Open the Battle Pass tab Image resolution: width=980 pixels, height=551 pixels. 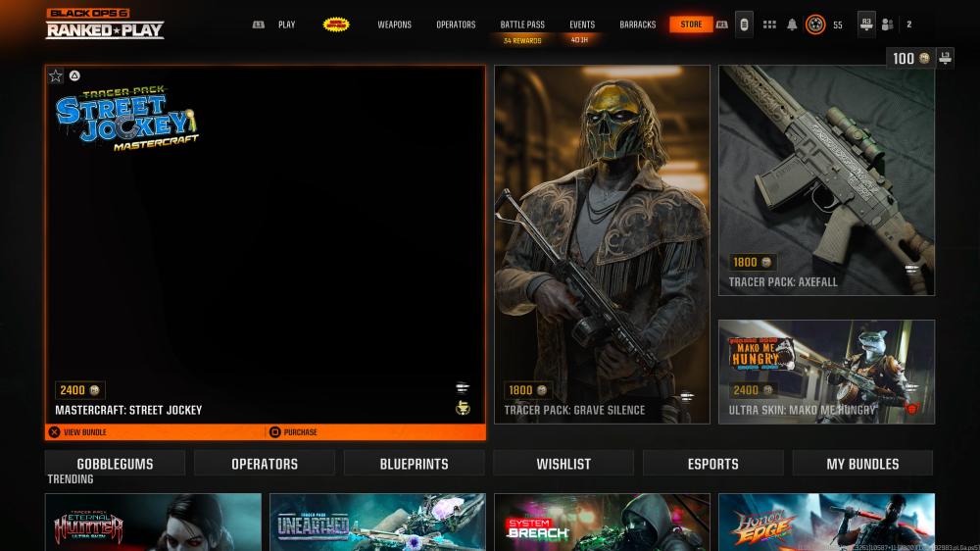522,25
